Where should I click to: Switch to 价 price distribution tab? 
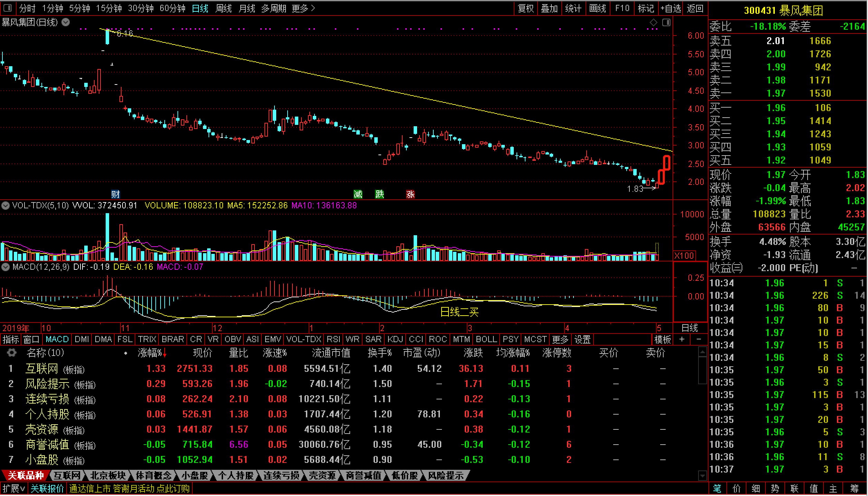[736, 489]
